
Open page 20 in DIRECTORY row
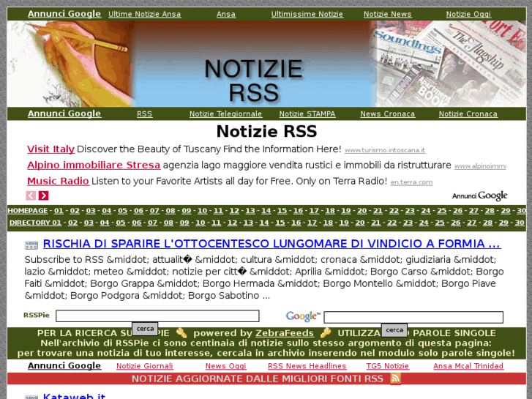coord(359,223)
